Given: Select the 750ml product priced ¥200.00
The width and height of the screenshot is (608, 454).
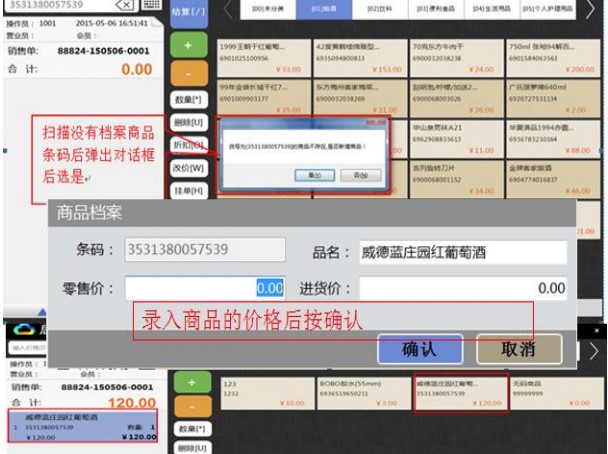Looking at the screenshot, I should pos(553,58).
